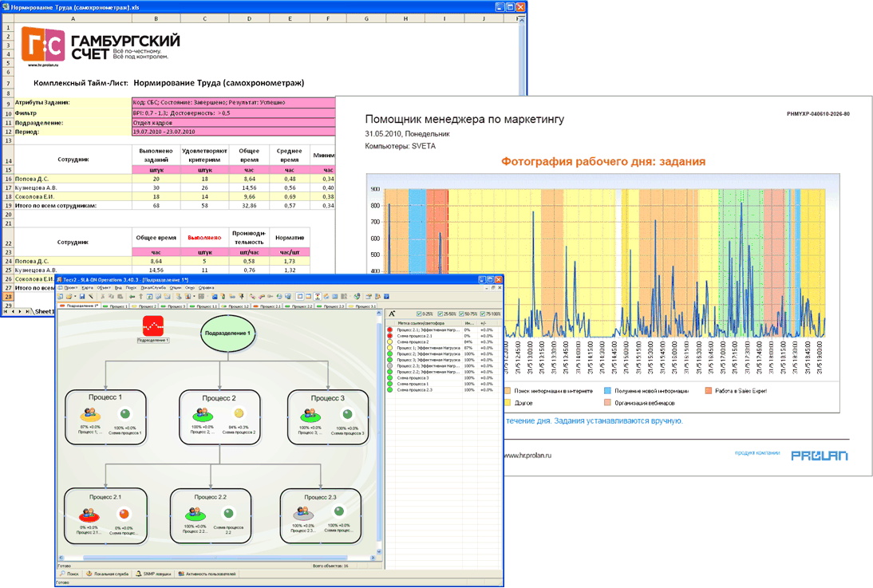The width and height of the screenshot is (873, 588).
Task: Open the Поиск menu in SLA-ON
Action: pos(132,288)
